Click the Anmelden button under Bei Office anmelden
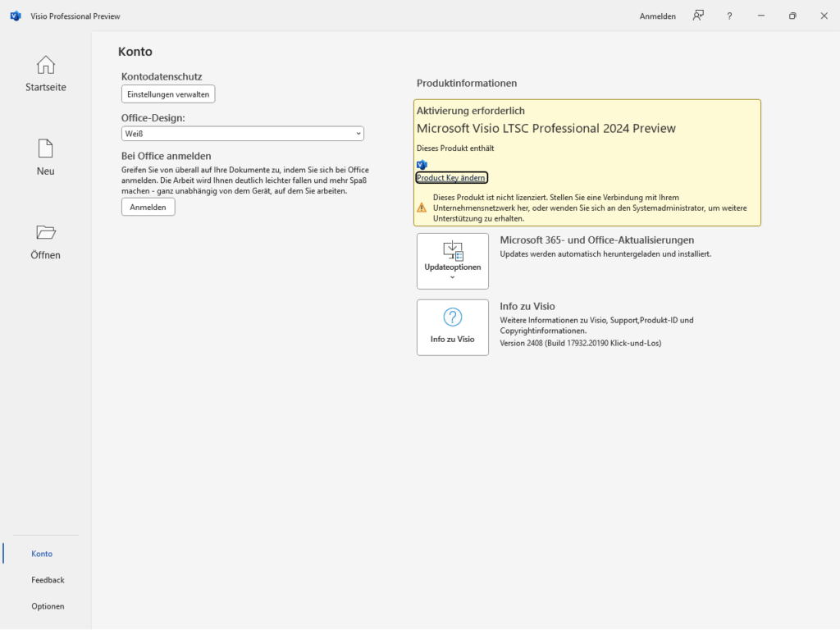The width and height of the screenshot is (840, 630). pyautogui.click(x=148, y=208)
